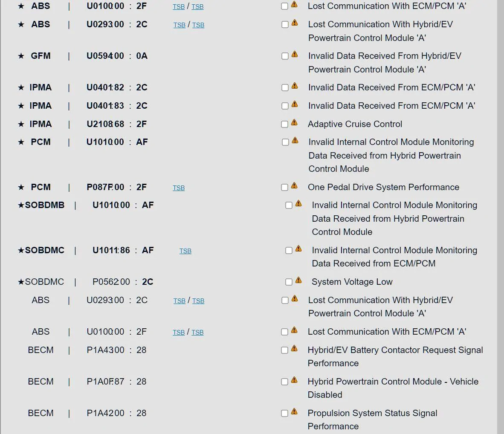Image resolution: width=504 pixels, height=434 pixels.
Task: Click warning icon beside System Voltage Low
Action: point(298,280)
